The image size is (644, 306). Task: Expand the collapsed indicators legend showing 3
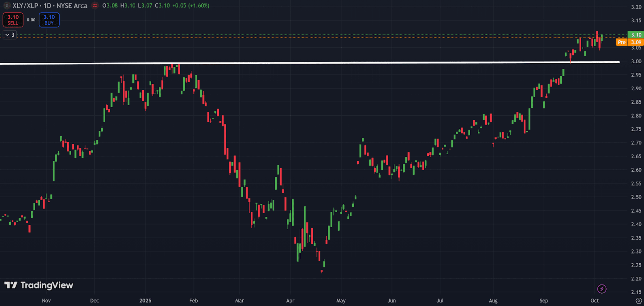(x=10, y=35)
